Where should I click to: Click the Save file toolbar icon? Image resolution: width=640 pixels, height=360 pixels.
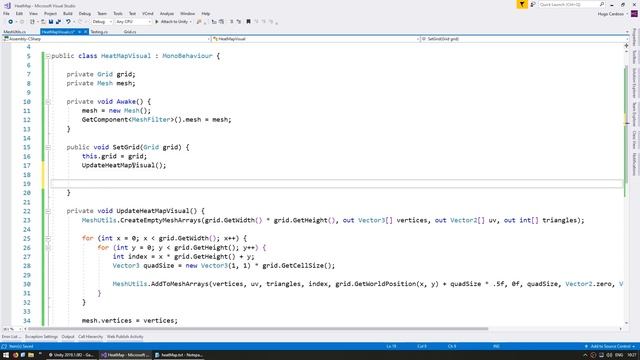tap(51, 22)
